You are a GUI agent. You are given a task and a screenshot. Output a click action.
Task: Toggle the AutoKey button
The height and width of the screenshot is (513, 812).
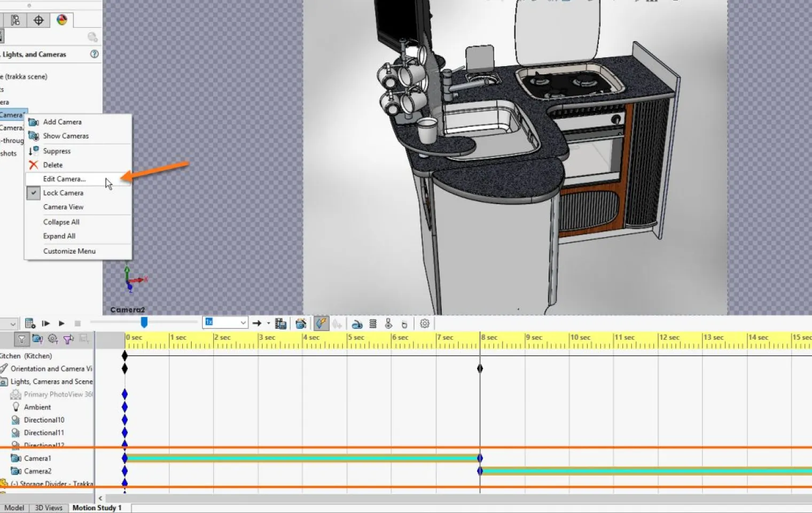click(x=321, y=323)
